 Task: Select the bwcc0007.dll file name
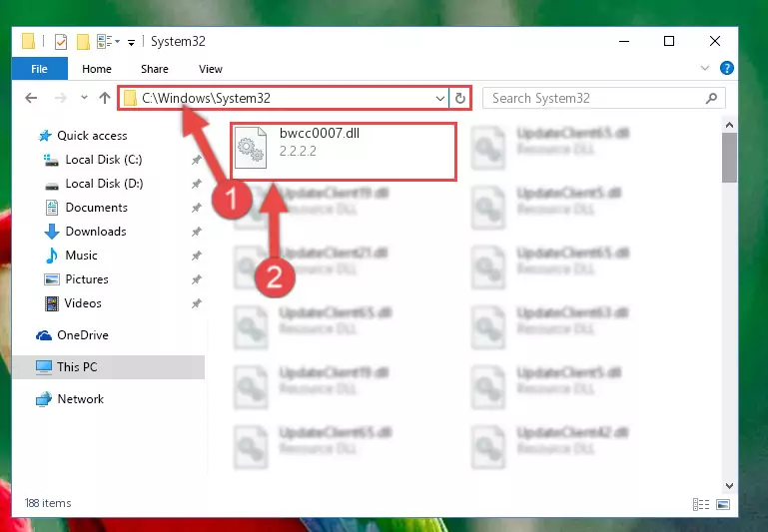click(320, 133)
